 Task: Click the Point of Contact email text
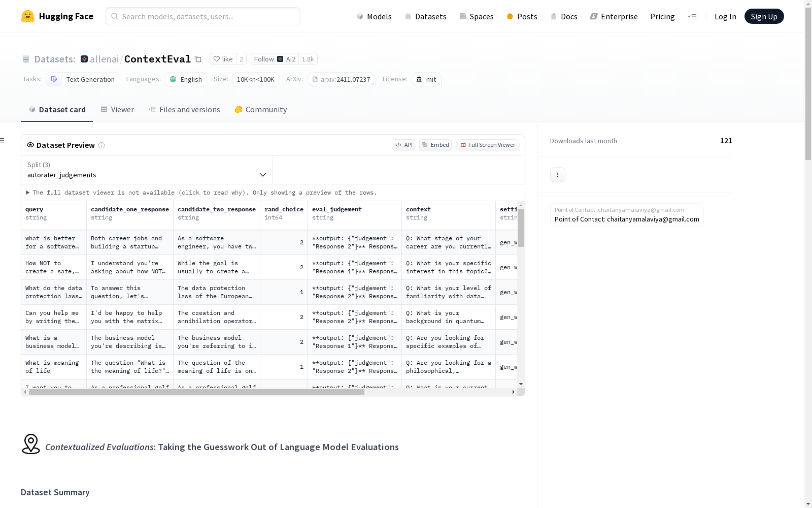pos(627,219)
